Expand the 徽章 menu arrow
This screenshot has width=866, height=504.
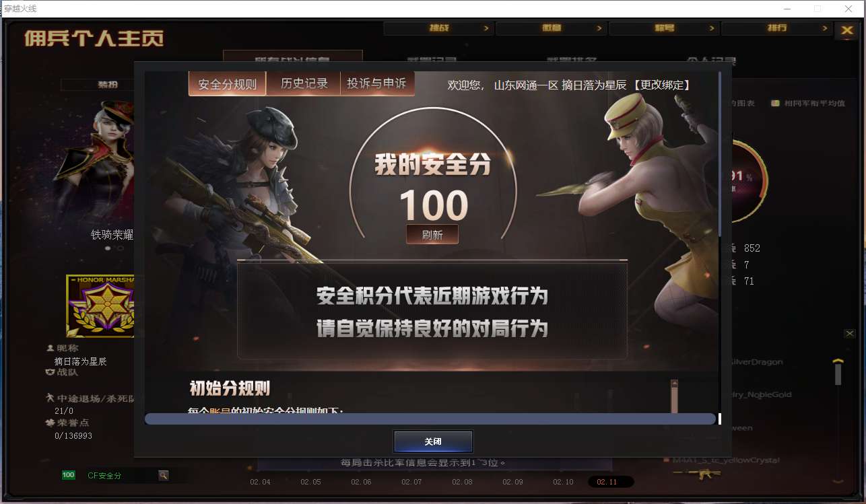[x=599, y=28]
